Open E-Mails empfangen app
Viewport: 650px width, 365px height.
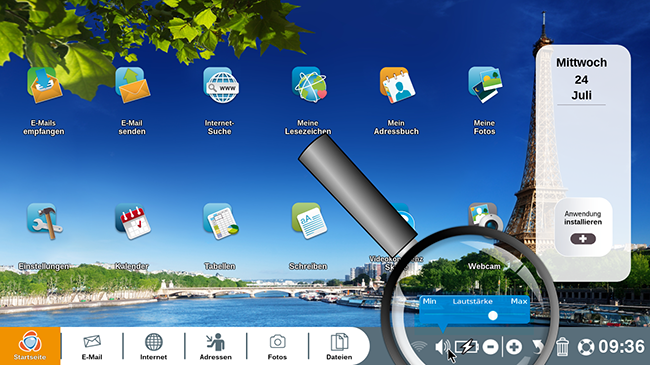[44, 85]
